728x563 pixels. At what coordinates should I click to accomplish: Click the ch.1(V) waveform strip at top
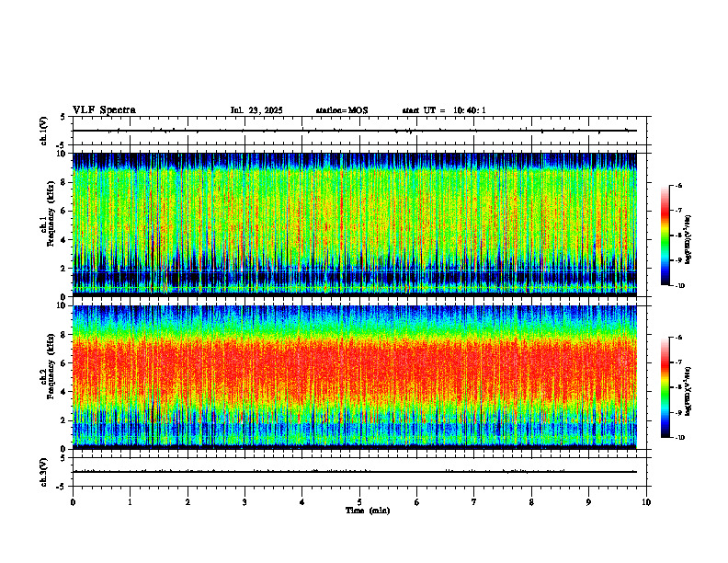(x=359, y=131)
